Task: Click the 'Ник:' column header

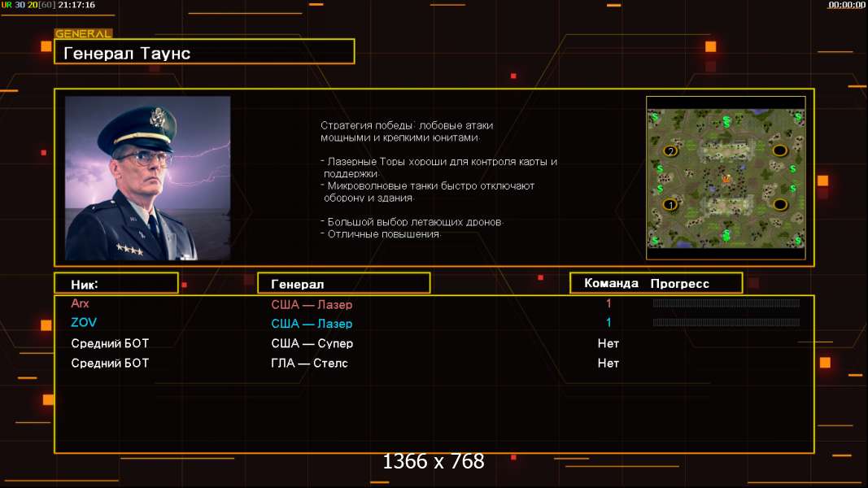Action: coord(116,283)
